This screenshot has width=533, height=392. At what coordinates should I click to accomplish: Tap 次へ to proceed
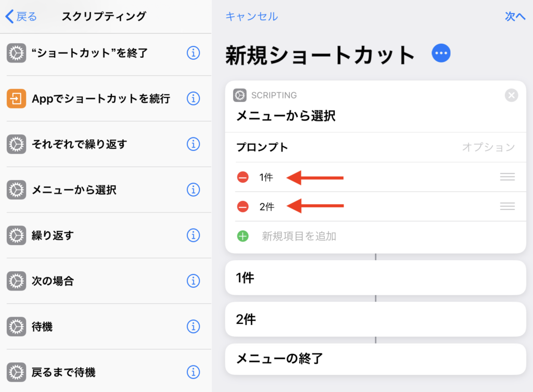(x=515, y=17)
